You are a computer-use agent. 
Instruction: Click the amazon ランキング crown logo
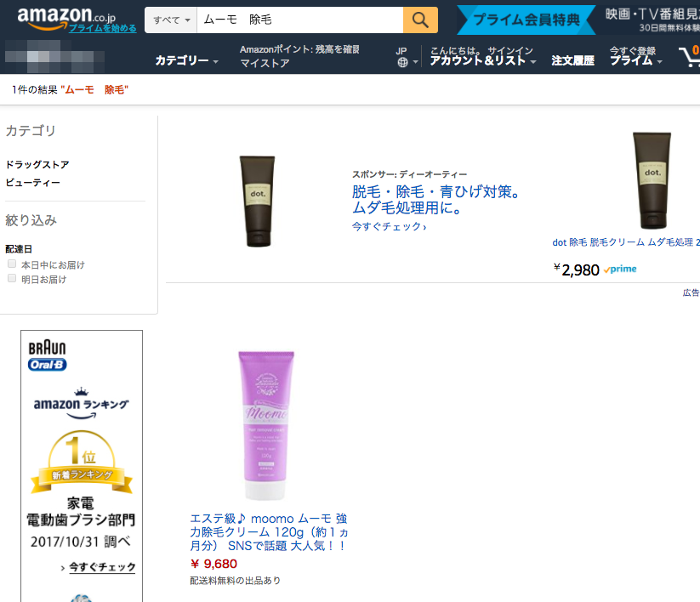(82, 403)
